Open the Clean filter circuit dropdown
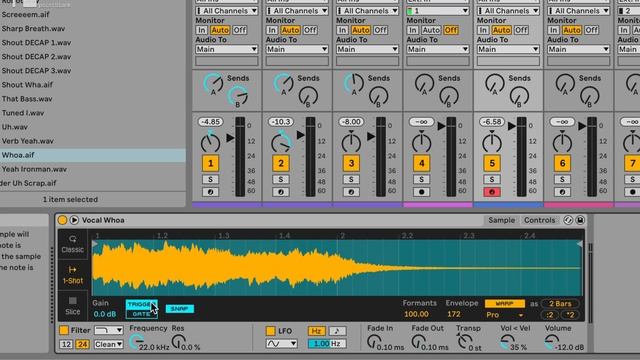This screenshot has height=360, width=640. [x=109, y=344]
